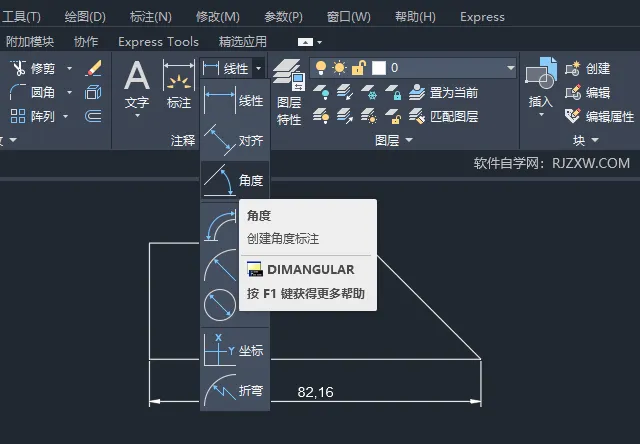
Task: Click the layer lock icon
Action: (x=393, y=92)
